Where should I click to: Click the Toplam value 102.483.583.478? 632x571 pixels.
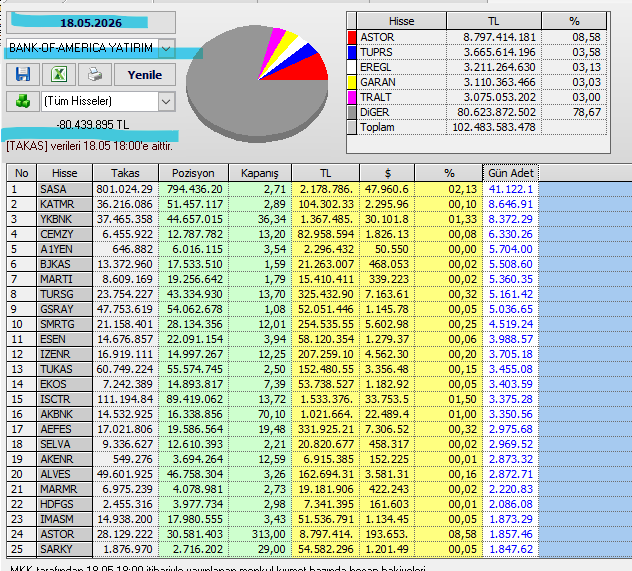coord(494,127)
